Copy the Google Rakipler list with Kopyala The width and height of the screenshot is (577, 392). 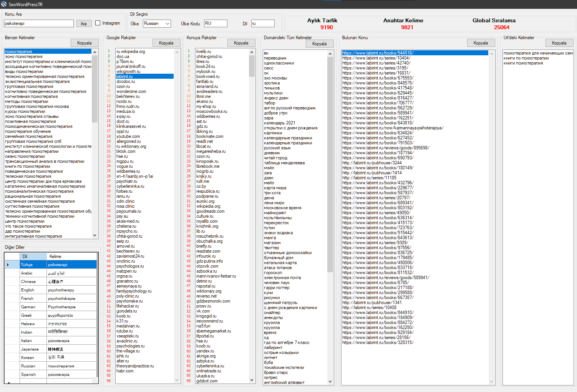click(x=166, y=43)
